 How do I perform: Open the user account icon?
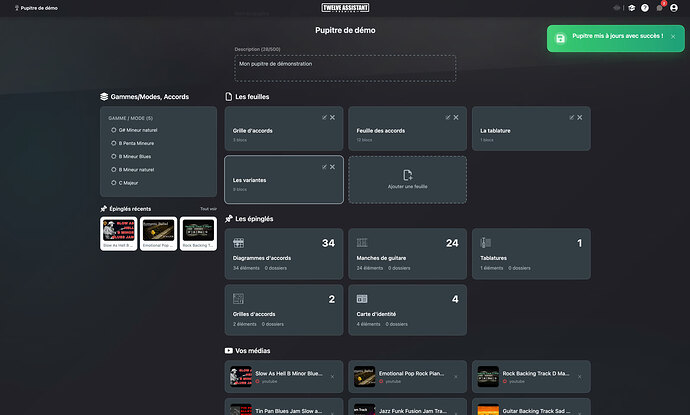coord(674,8)
